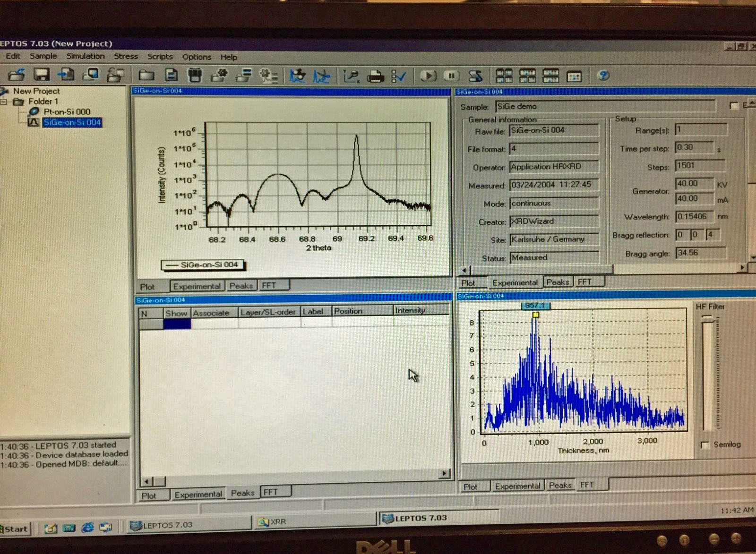The width and height of the screenshot is (756, 554).
Task: Click the first blue curve fitting icon
Action: pos(297,76)
